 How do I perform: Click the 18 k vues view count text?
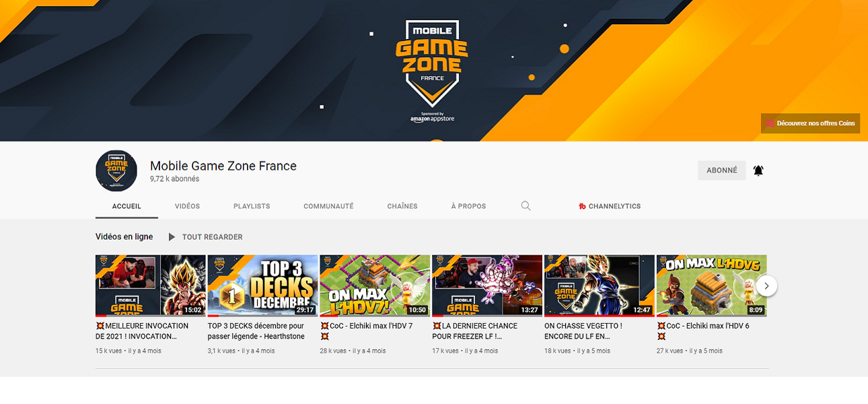coord(558,351)
